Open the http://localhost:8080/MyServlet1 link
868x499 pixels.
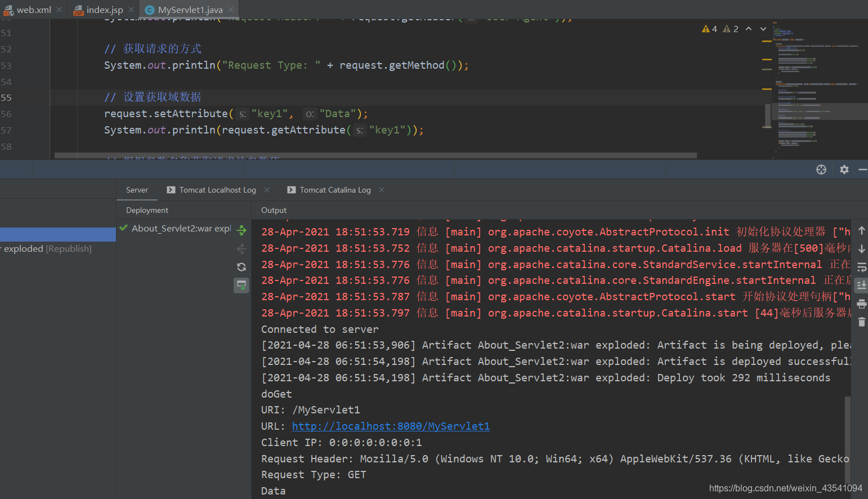(391, 426)
